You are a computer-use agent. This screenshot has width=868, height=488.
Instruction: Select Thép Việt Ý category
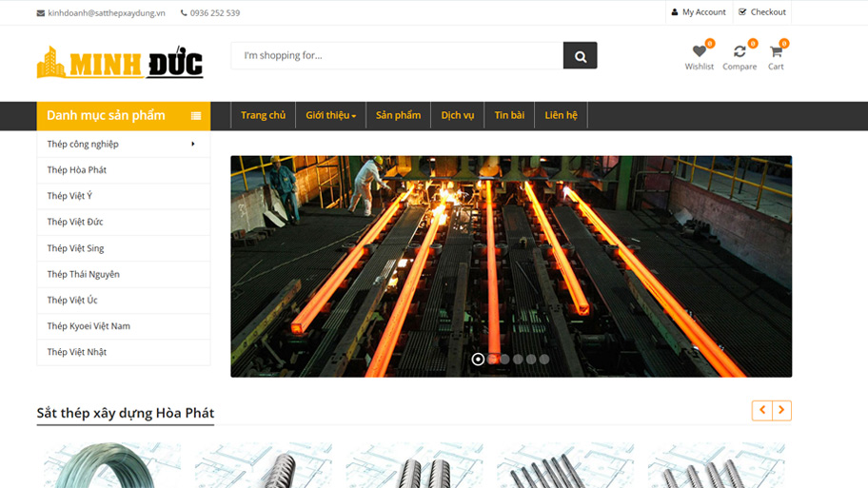coord(124,196)
